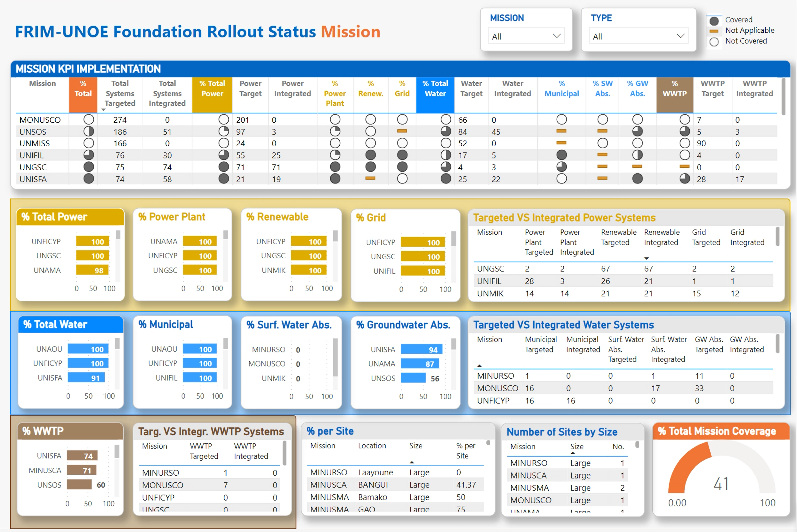Click UNGSC % Total filled circle icon
Image resolution: width=797 pixels, height=532 pixels.
coord(89,167)
